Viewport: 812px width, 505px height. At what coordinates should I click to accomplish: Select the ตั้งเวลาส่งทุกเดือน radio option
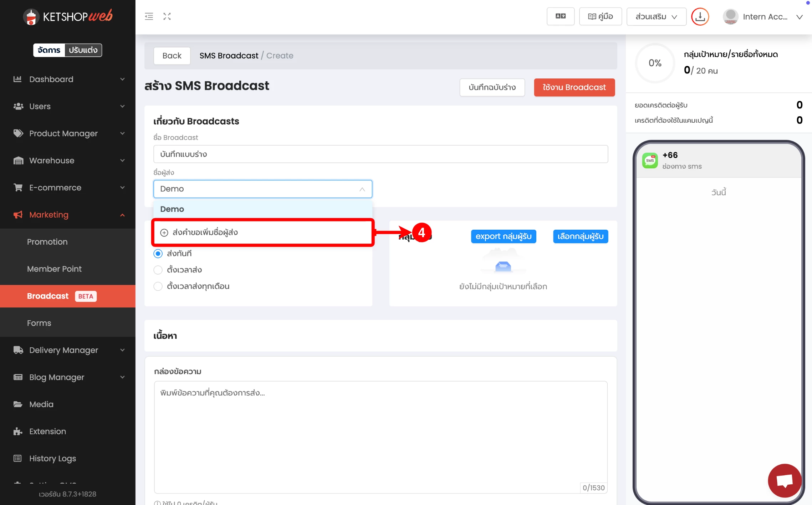tap(158, 286)
